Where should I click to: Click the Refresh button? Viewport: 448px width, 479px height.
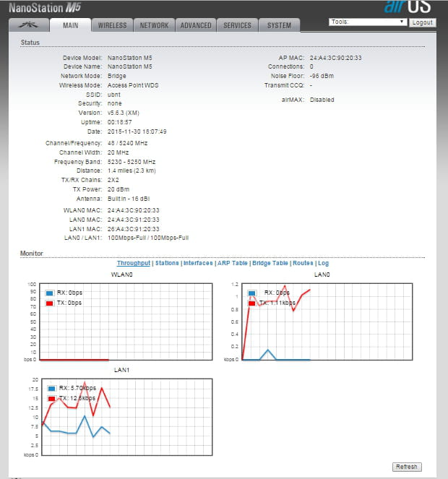click(x=407, y=467)
